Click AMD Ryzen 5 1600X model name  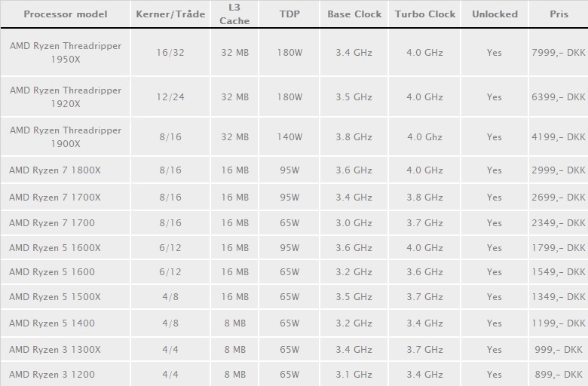tap(55, 248)
